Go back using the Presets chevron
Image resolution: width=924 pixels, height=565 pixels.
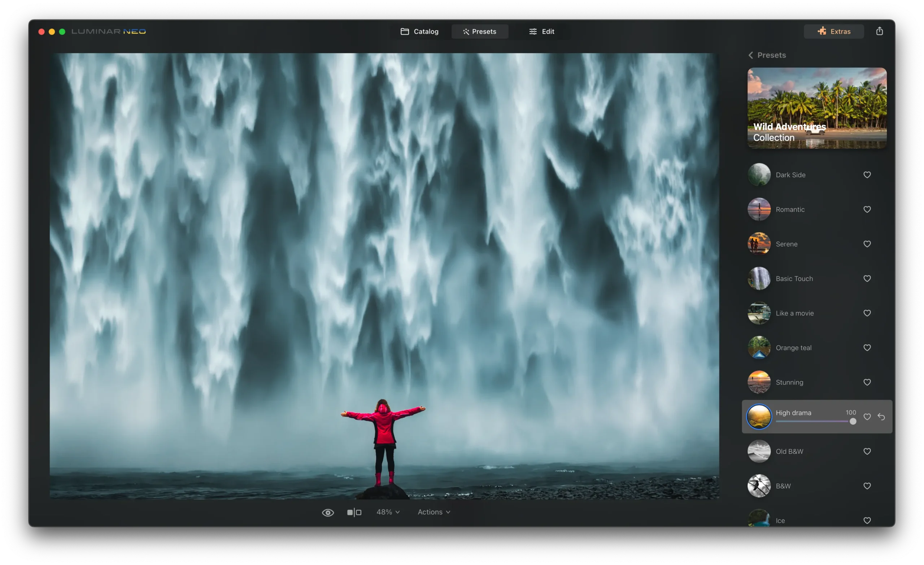coord(751,55)
